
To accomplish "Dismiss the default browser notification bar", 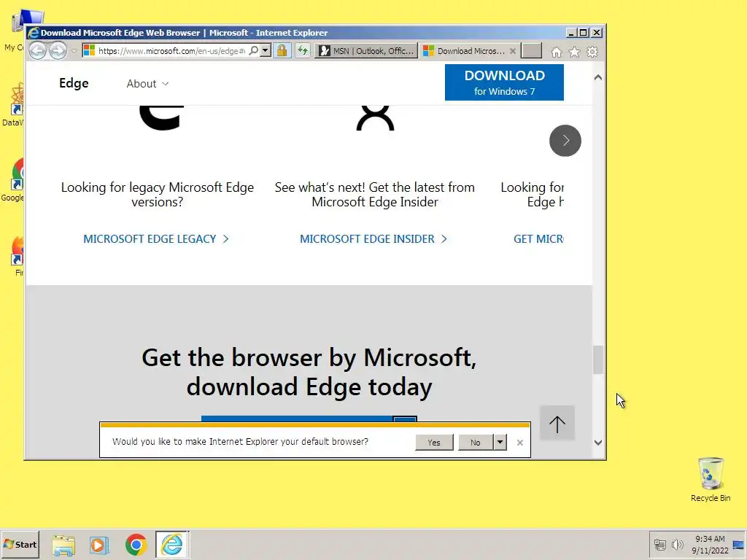I will pos(519,443).
